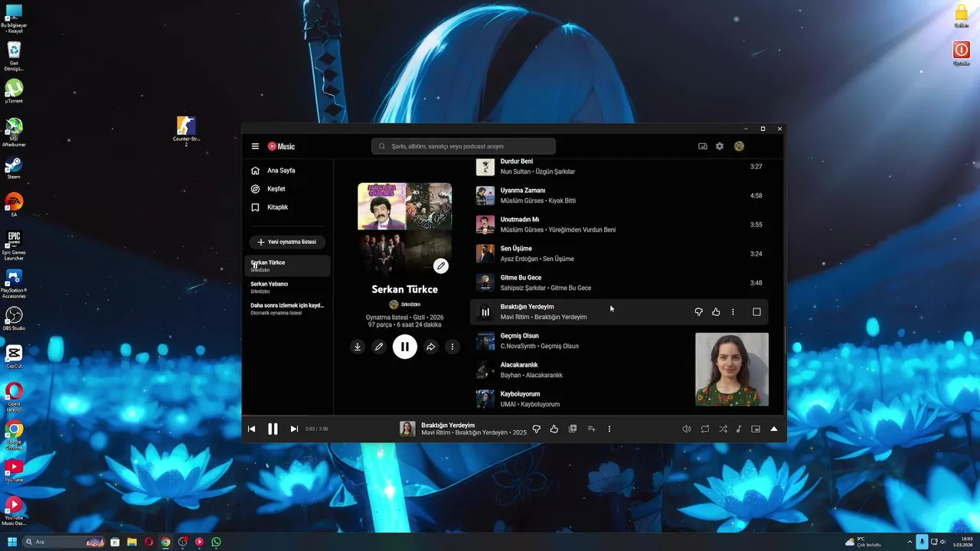Open the playlist three-dot more menu
980x551 pixels.
coord(452,347)
